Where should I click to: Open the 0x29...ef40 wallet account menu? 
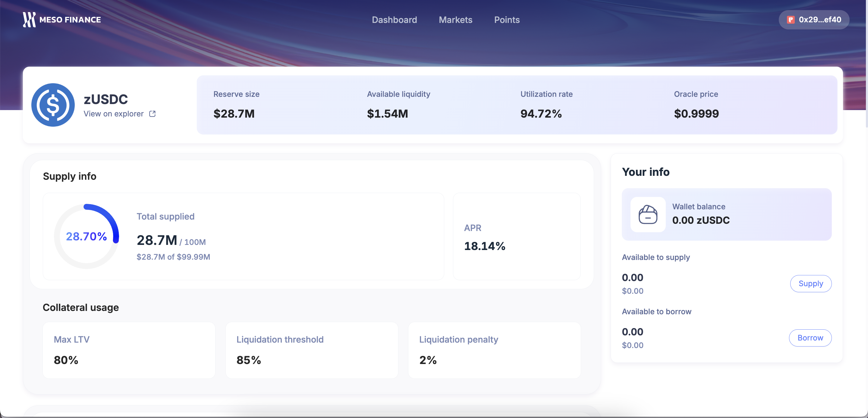[x=819, y=20]
